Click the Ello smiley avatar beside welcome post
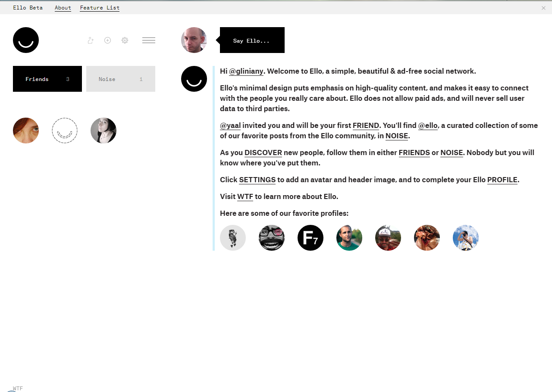The width and height of the screenshot is (552, 392). pyautogui.click(x=194, y=79)
